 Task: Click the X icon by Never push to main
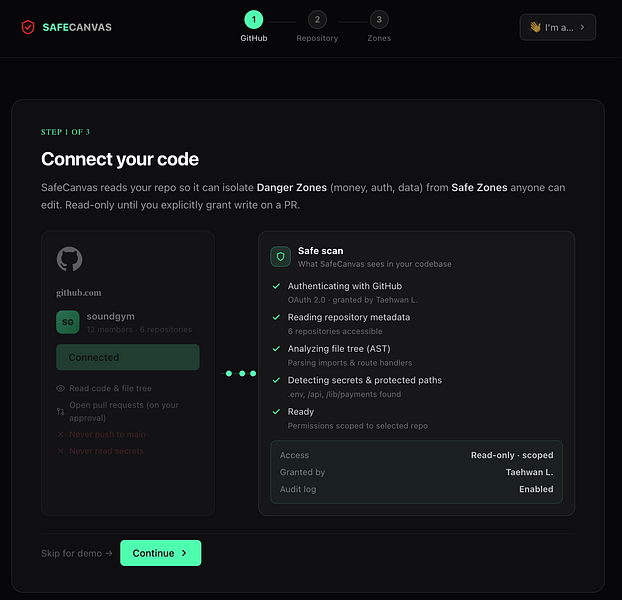tap(60, 435)
